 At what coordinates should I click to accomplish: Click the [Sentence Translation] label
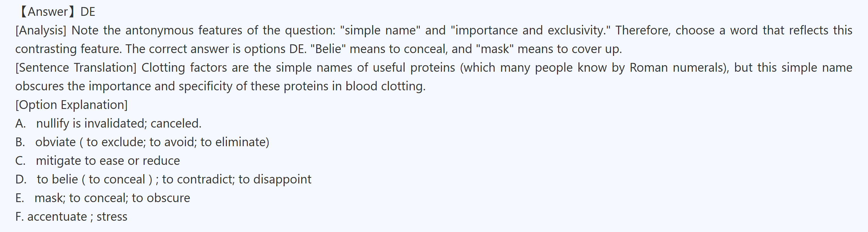(x=76, y=68)
